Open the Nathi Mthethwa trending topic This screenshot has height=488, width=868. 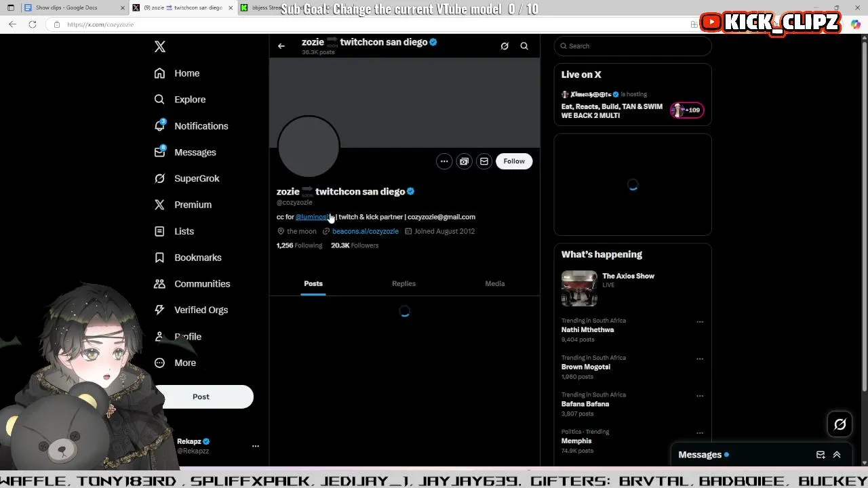(x=587, y=330)
